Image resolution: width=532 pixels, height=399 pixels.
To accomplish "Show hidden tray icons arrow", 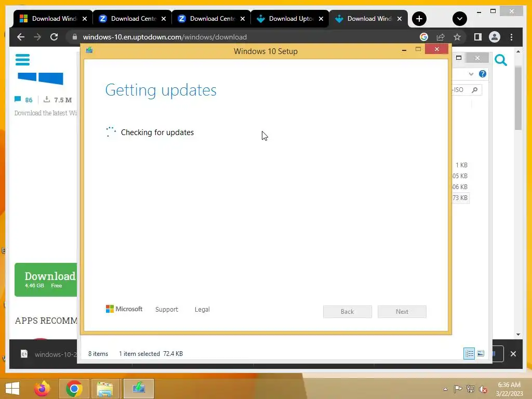I will click(445, 389).
